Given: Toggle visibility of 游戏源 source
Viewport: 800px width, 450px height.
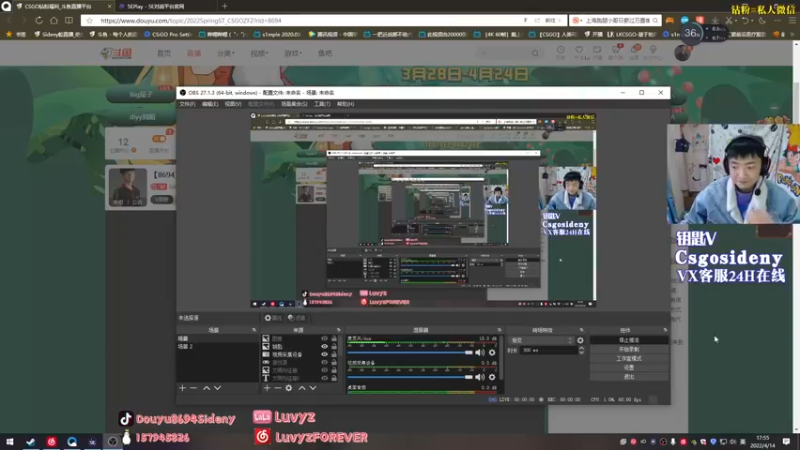Looking at the screenshot, I should point(324,362).
